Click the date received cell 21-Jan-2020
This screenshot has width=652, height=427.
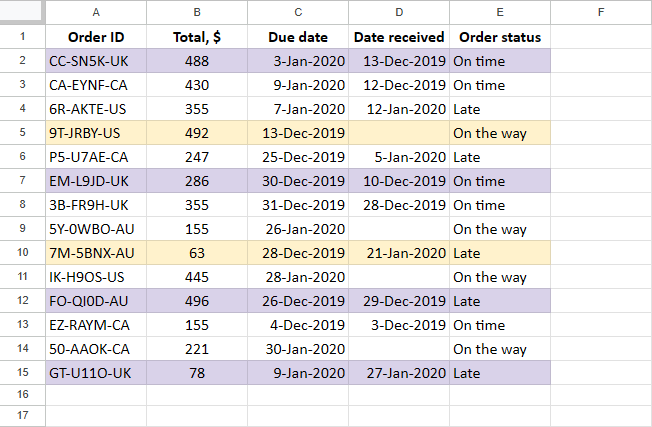coord(399,253)
